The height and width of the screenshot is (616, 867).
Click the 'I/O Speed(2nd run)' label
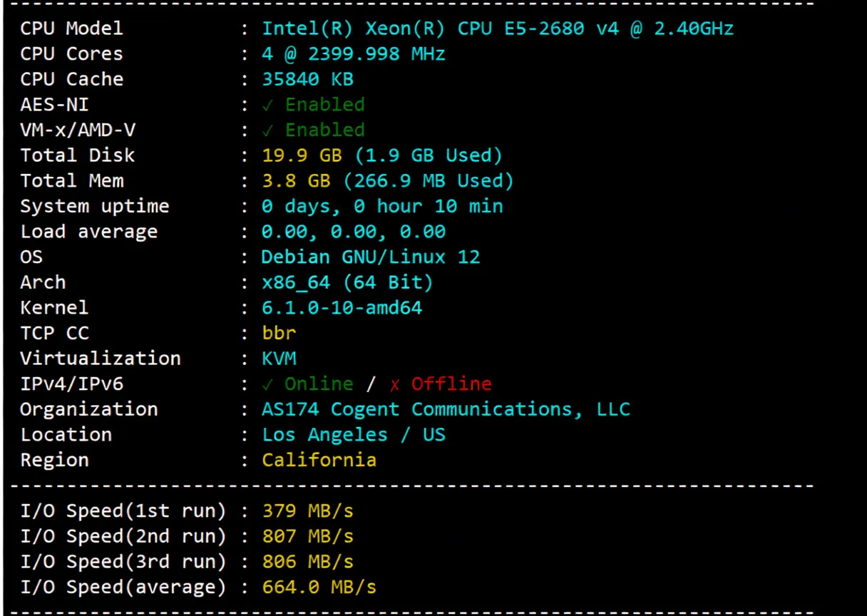(123, 536)
